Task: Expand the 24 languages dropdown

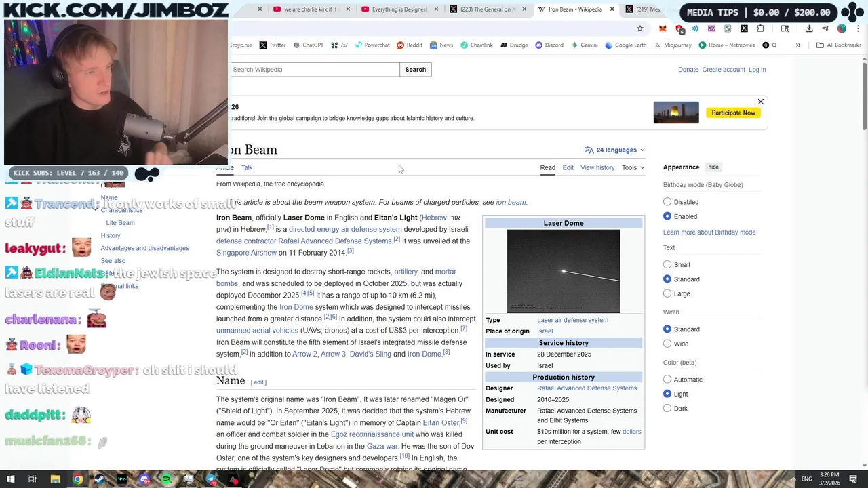Action: (x=614, y=150)
